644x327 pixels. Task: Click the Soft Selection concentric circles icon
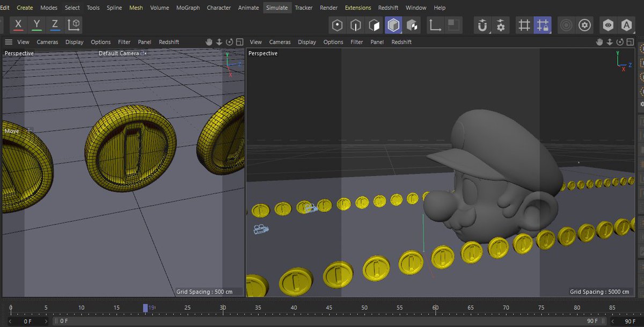pyautogui.click(x=566, y=25)
